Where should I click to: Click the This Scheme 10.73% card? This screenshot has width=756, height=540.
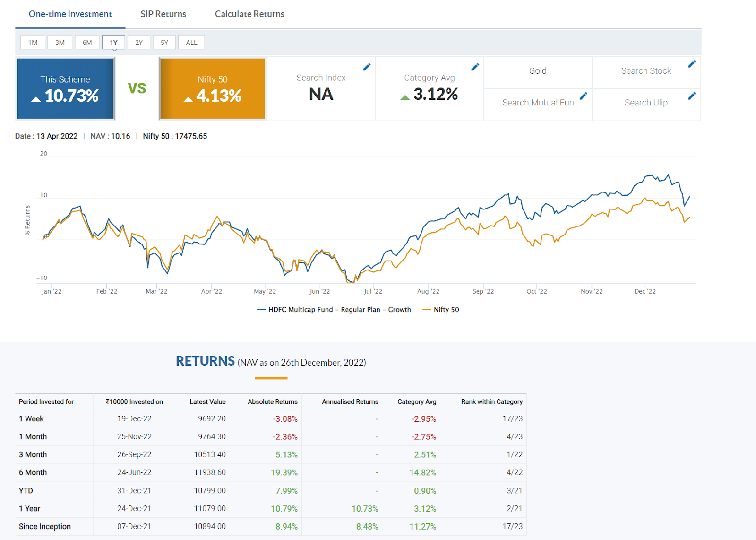[66, 88]
